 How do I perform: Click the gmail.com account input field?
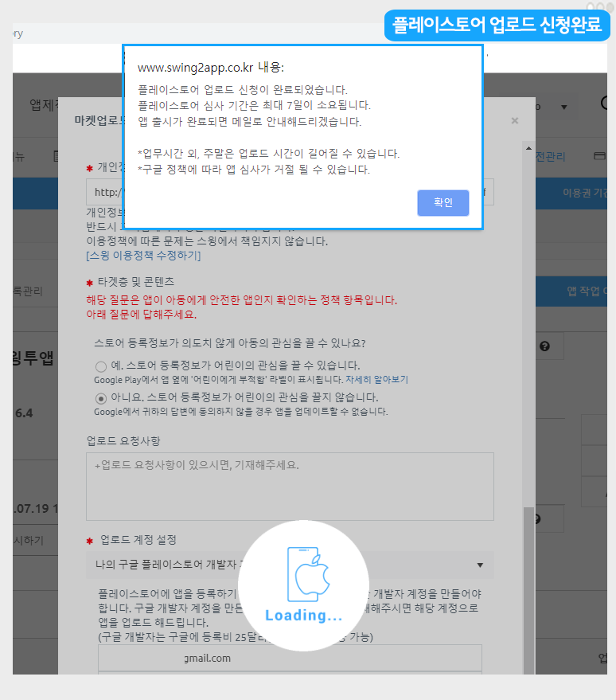(290, 658)
